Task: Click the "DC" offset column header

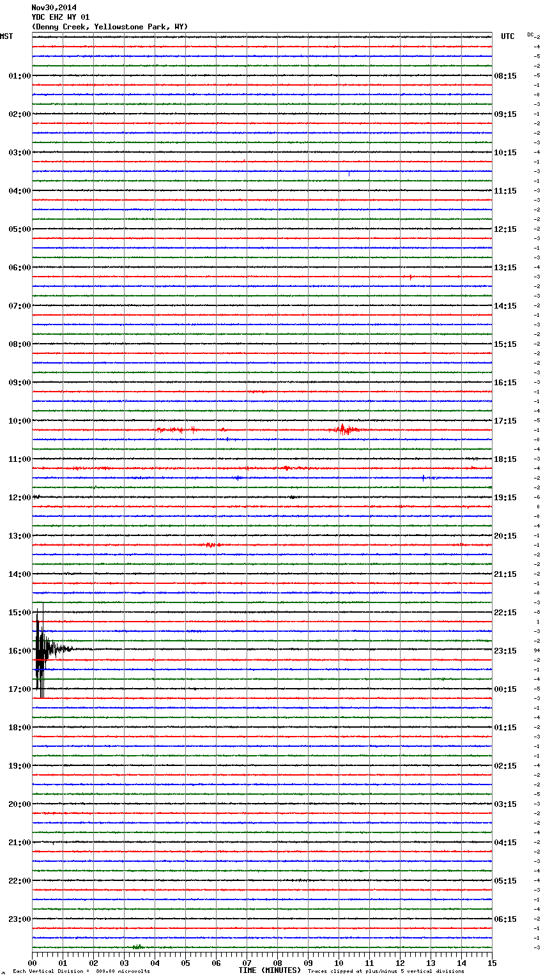Action: click(x=531, y=34)
